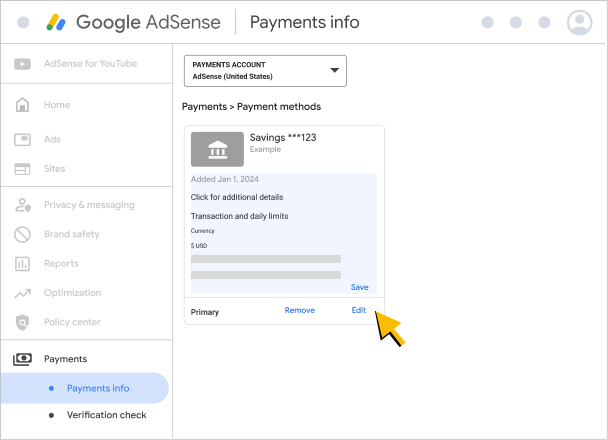Open AdSense for YouTube in the sidebar
This screenshot has height=440, width=608.
tap(90, 64)
